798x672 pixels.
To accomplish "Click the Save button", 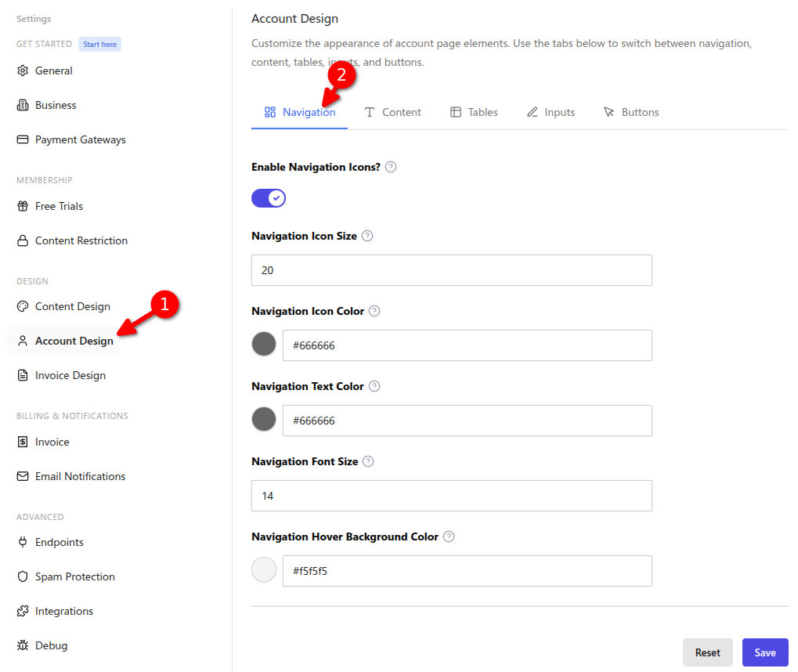I will pos(765,652).
